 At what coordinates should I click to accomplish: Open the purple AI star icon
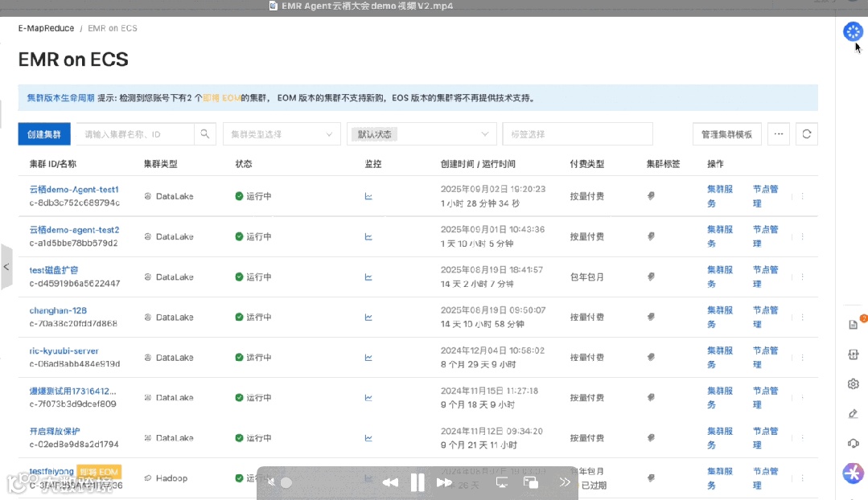pyautogui.click(x=853, y=473)
